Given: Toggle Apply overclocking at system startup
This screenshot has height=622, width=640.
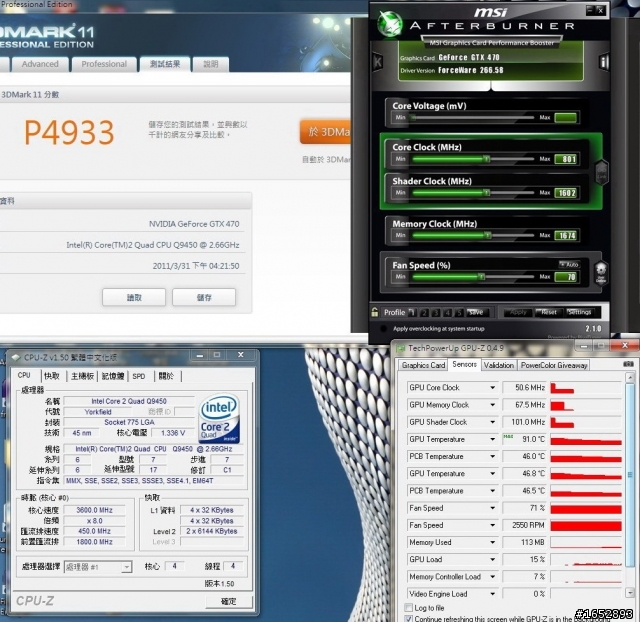Looking at the screenshot, I should pyautogui.click(x=383, y=329).
